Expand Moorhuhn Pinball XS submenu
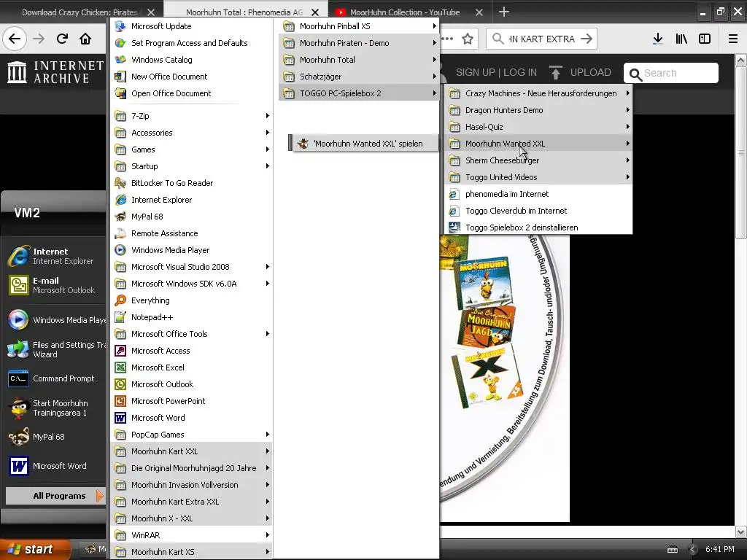747x560 pixels. pos(359,26)
